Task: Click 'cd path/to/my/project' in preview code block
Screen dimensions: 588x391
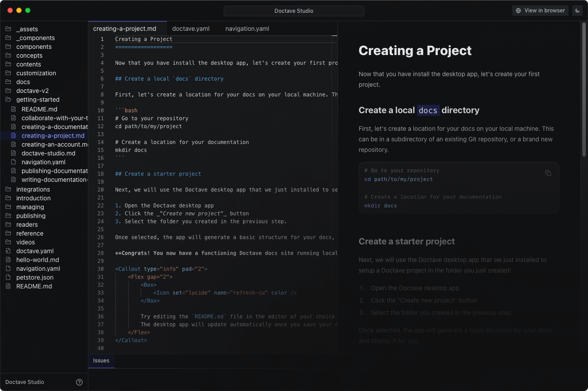Action: (x=398, y=179)
